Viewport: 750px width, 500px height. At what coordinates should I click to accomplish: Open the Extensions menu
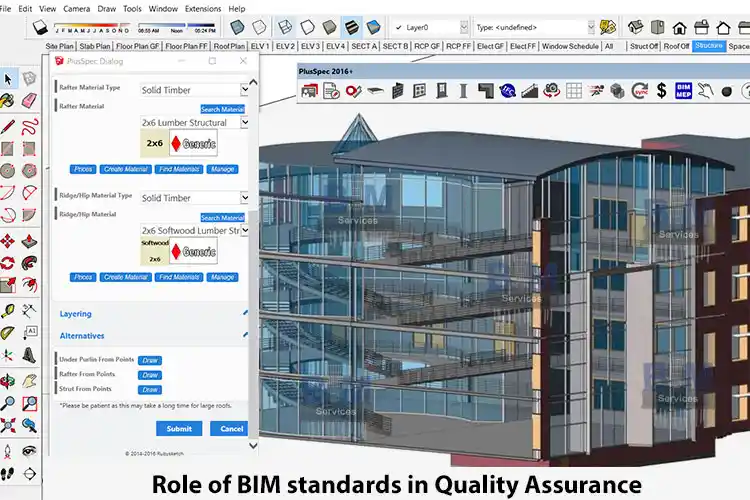point(203,9)
